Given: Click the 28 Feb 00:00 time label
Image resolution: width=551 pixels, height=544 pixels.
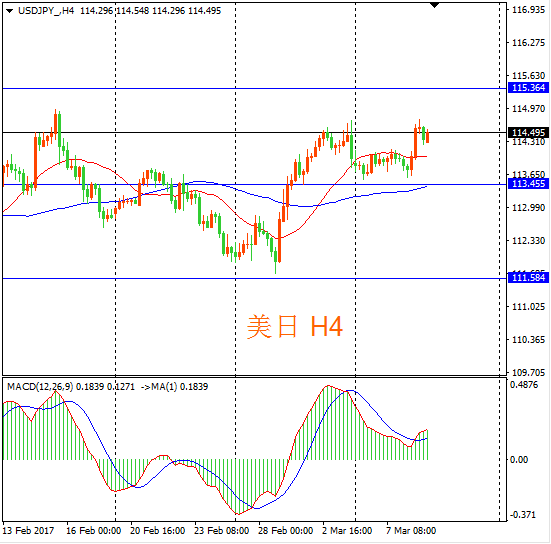Looking at the screenshot, I should click(285, 530).
